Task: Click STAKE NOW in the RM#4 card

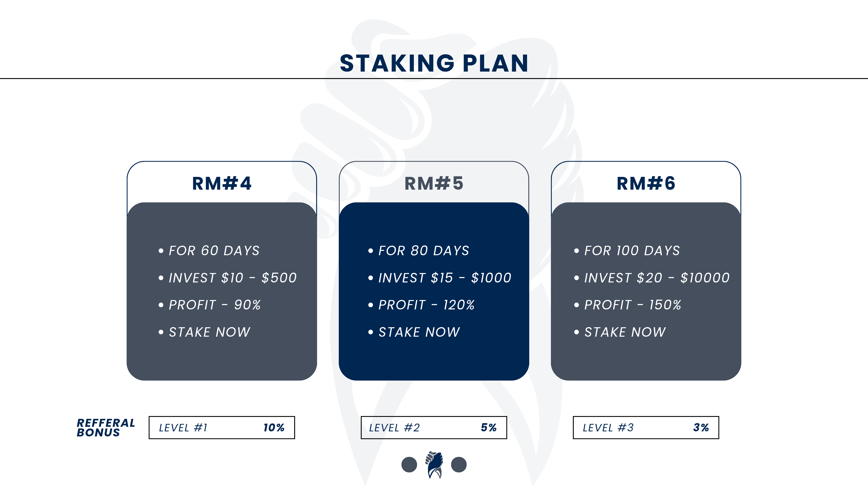Action: click(x=210, y=332)
